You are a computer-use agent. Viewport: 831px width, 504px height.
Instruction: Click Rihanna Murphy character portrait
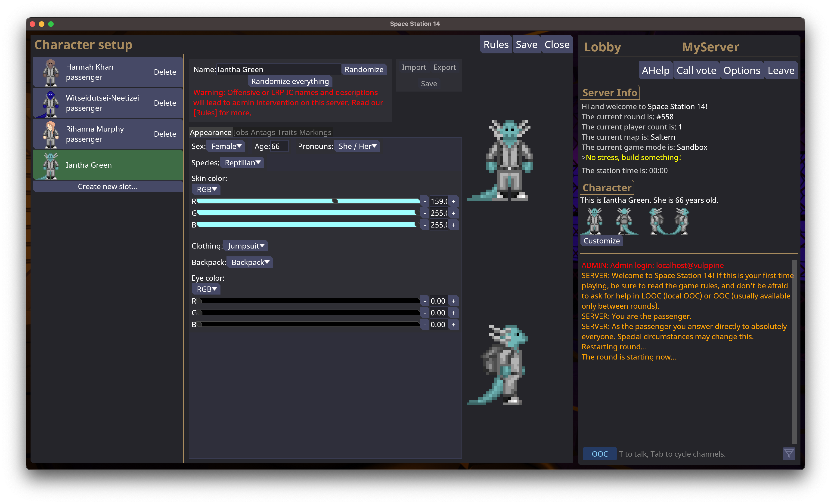[51, 134]
